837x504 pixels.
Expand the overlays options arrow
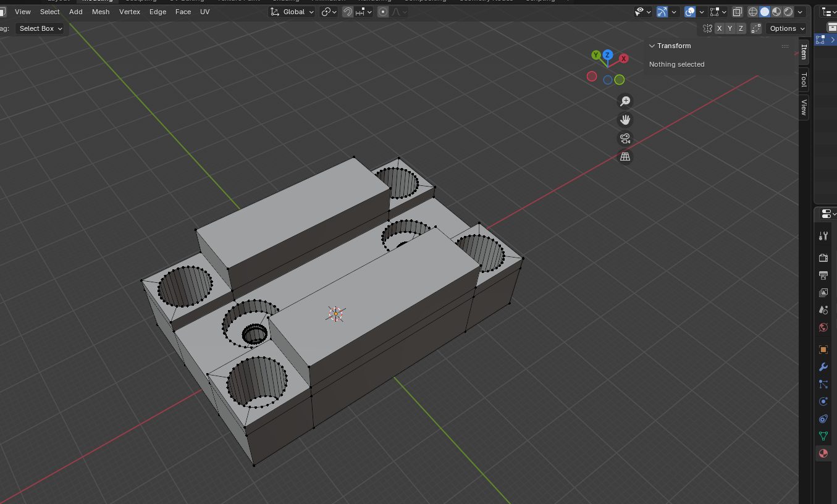[702, 12]
